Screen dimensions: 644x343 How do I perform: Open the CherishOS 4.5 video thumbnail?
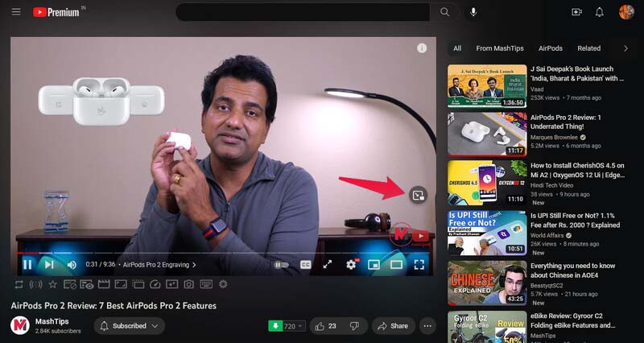click(487, 183)
